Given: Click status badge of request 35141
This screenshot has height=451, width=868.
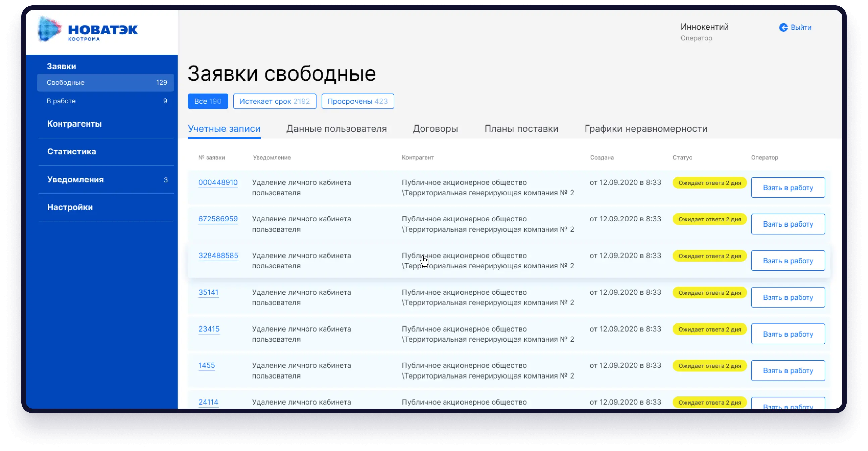Looking at the screenshot, I should click(709, 293).
